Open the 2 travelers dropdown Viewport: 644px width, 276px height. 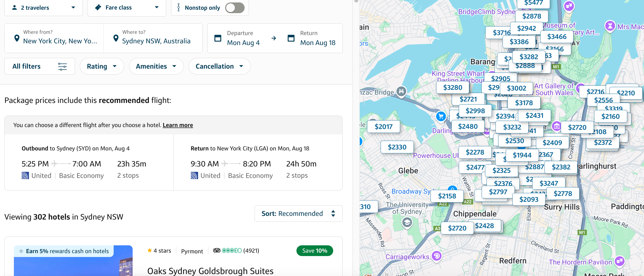pos(43,8)
